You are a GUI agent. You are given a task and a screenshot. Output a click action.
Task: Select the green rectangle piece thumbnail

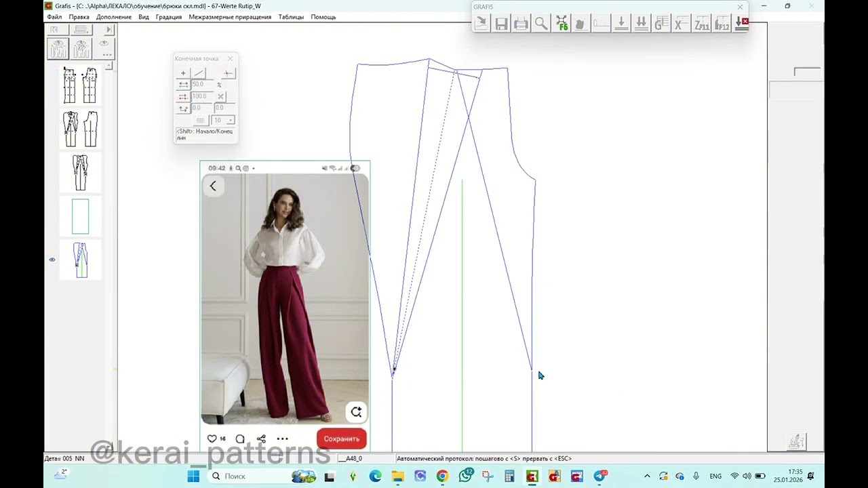(x=80, y=216)
